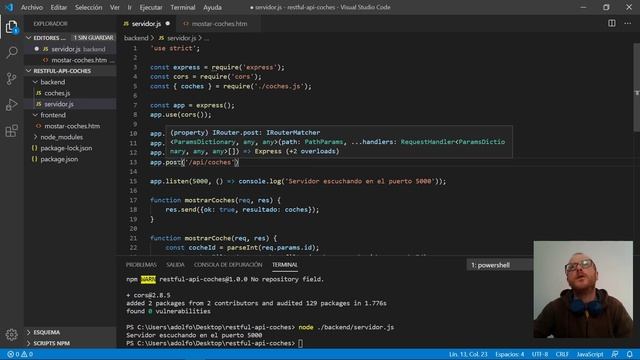Collapse the frontend folder
The width and height of the screenshot is (640, 360).
point(36,115)
